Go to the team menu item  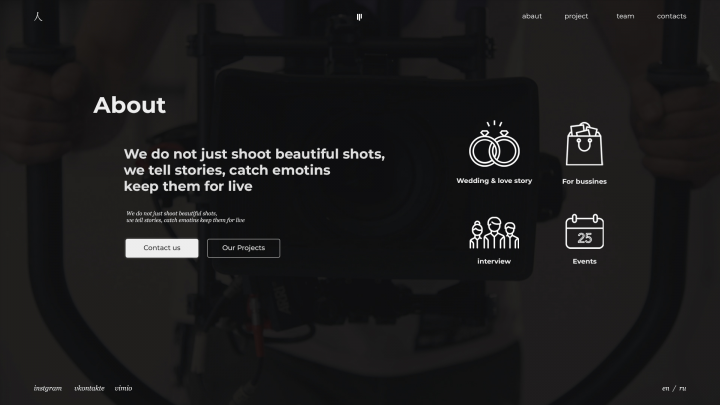coord(625,16)
